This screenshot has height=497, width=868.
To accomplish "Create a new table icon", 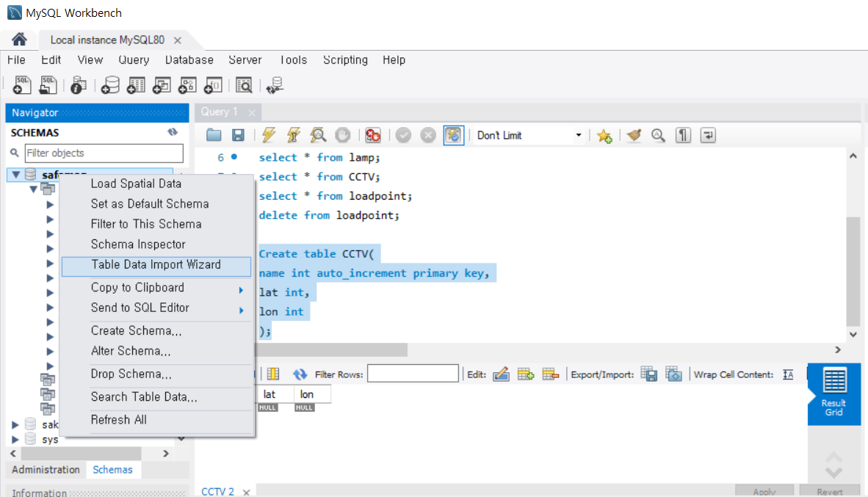I will pyautogui.click(x=136, y=85).
